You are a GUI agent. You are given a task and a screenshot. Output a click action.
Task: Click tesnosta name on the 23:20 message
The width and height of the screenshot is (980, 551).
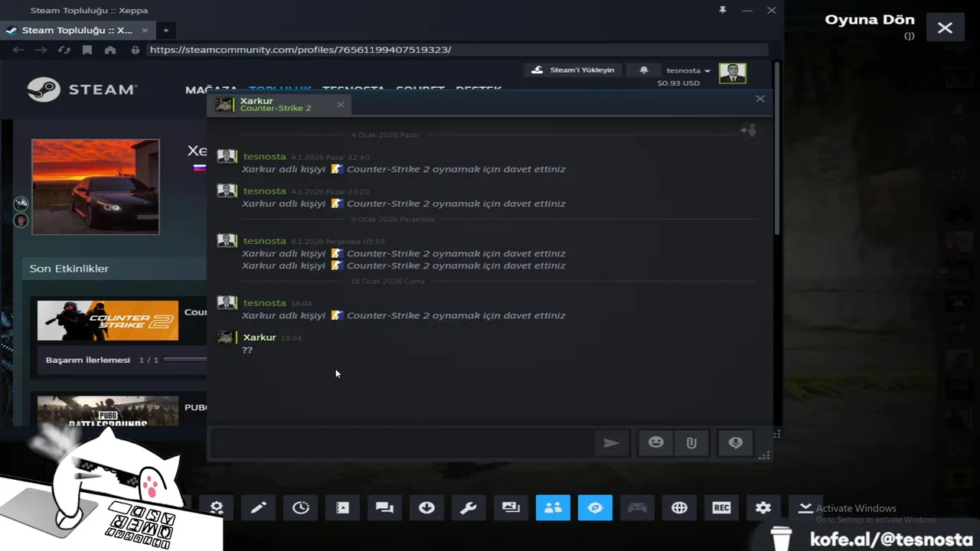(x=264, y=191)
